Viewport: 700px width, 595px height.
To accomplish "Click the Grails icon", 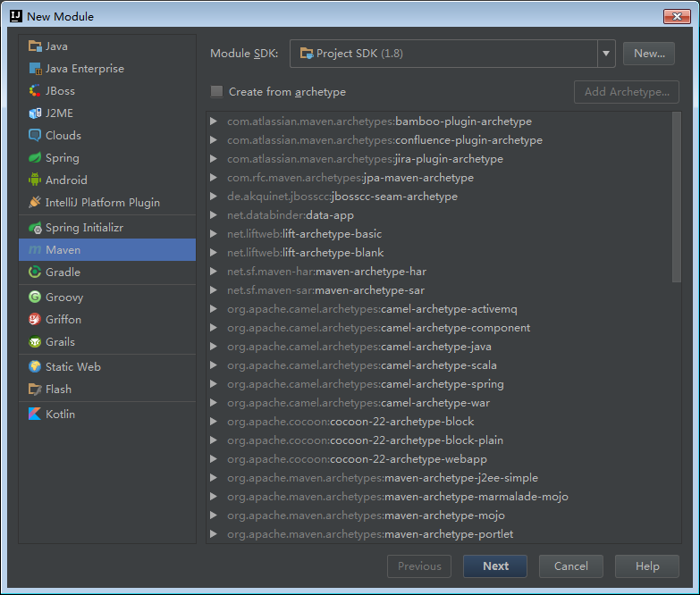I will tap(35, 341).
